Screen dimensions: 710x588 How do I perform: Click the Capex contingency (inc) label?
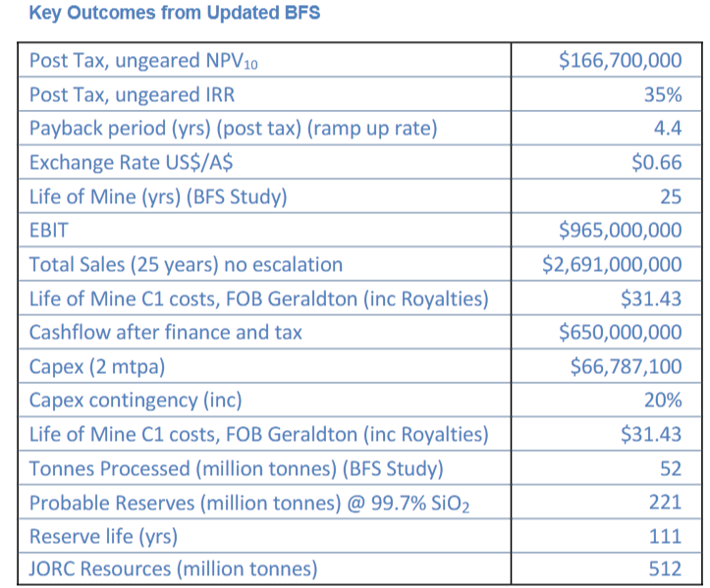coord(136,400)
